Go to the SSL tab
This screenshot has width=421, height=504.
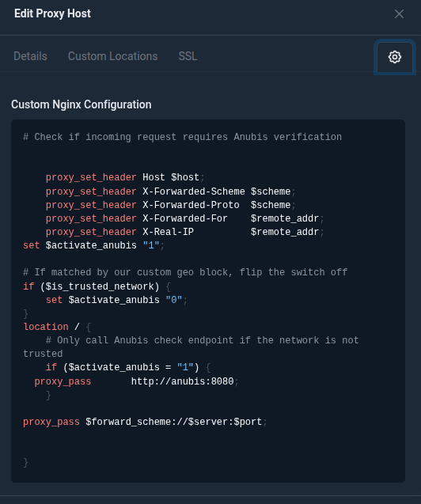click(x=188, y=56)
